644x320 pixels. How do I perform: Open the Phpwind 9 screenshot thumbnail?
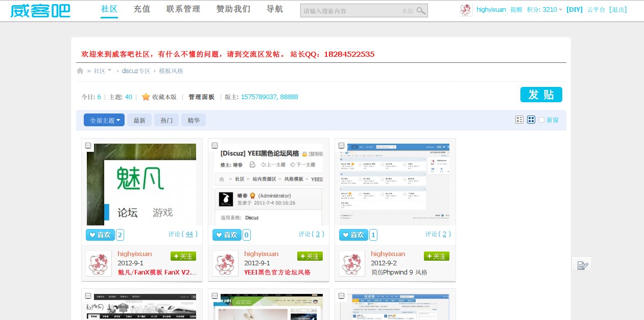coord(395,185)
